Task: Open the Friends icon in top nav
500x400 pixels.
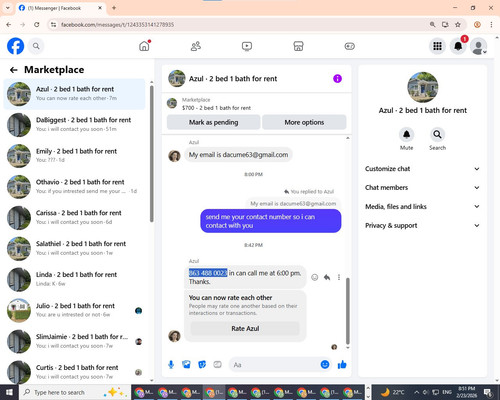Action: coord(196,46)
